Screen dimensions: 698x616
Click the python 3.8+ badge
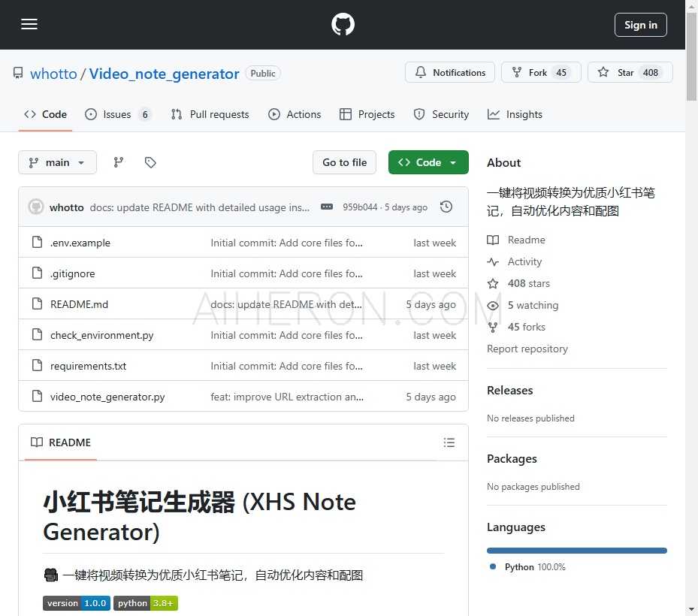[146, 603]
